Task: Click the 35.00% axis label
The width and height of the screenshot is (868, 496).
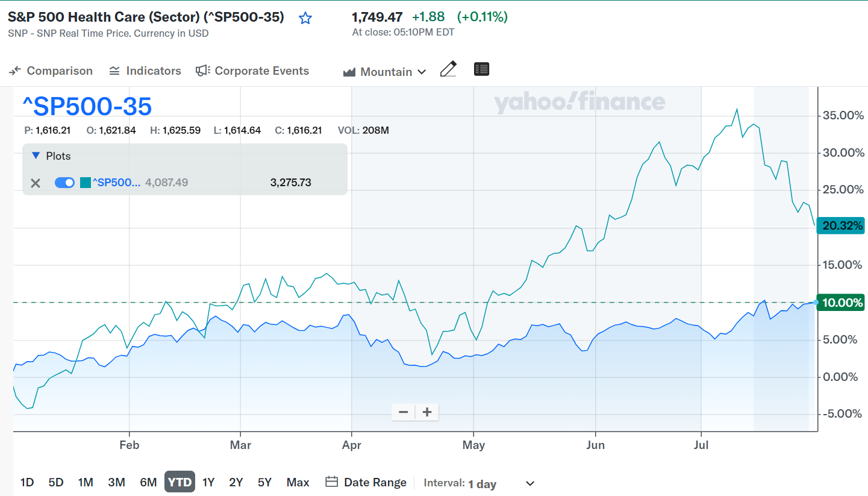Action: (x=843, y=115)
